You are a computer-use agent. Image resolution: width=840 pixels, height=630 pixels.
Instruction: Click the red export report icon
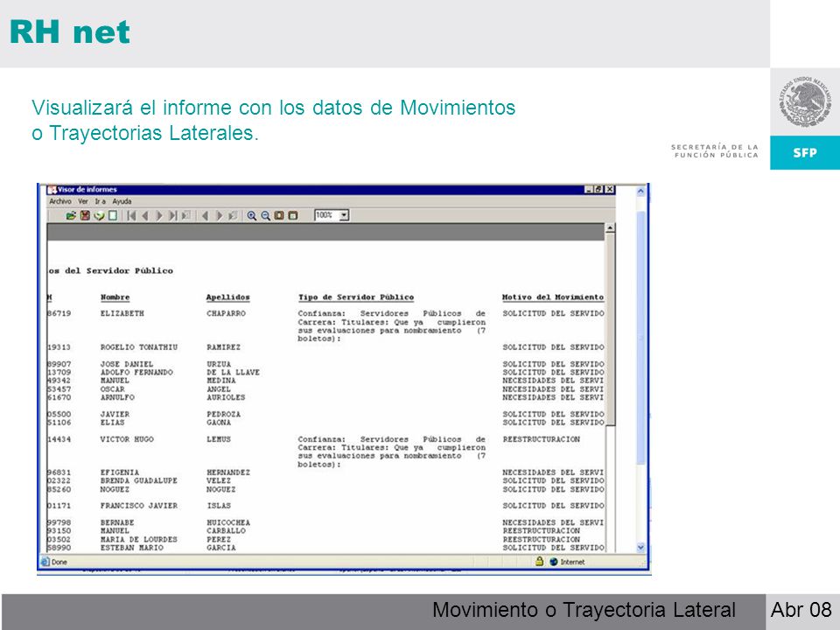[85, 215]
